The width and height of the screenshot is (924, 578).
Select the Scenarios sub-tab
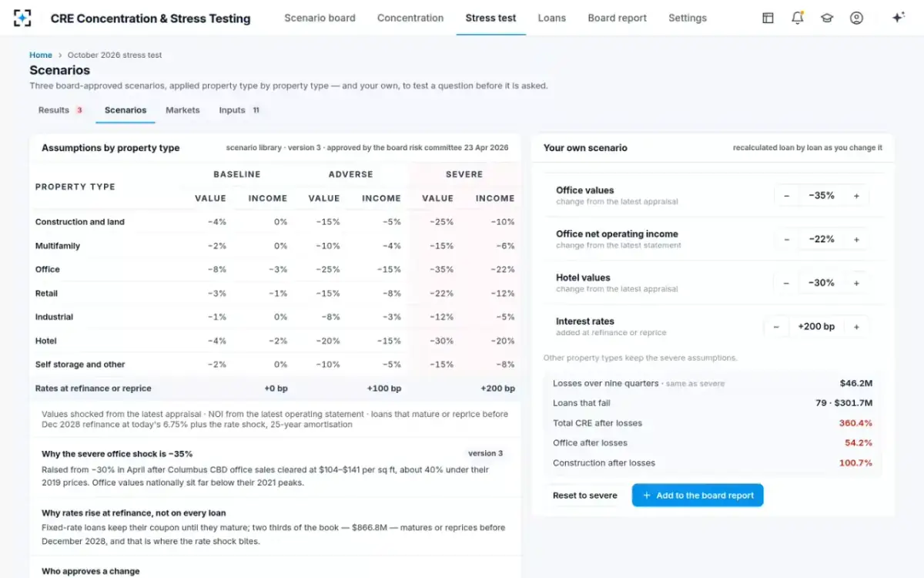click(126, 110)
